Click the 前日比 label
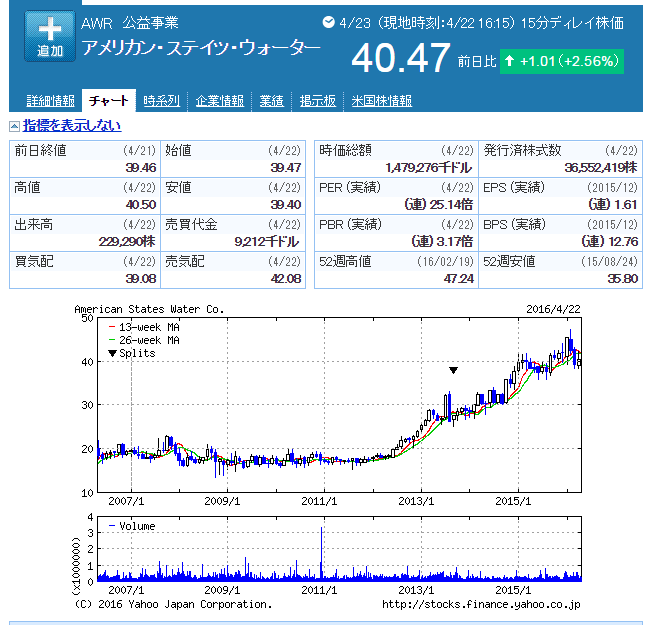This screenshot has width=650, height=625. coord(477,61)
